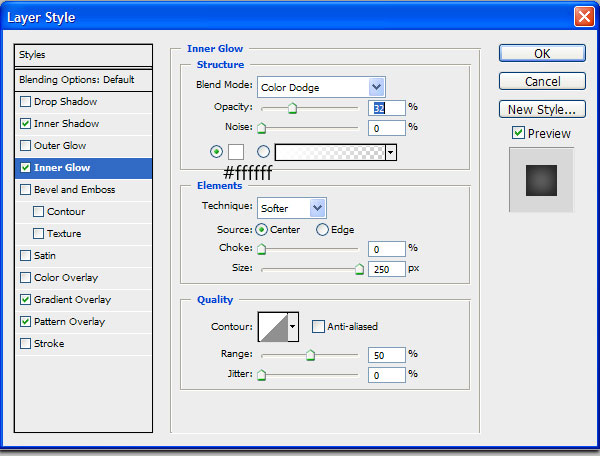Viewport: 600px width, 456px height.
Task: Click the Noise value field
Action: point(386,128)
